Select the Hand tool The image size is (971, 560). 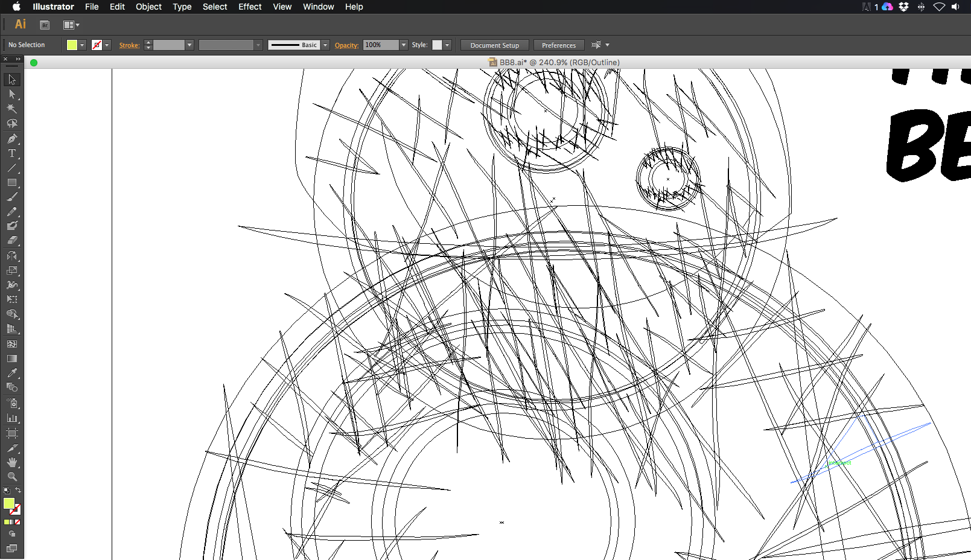click(11, 462)
